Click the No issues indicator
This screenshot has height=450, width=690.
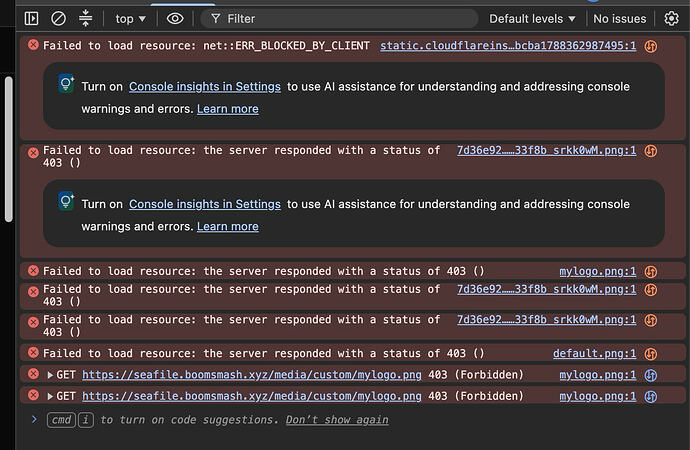pyautogui.click(x=620, y=19)
